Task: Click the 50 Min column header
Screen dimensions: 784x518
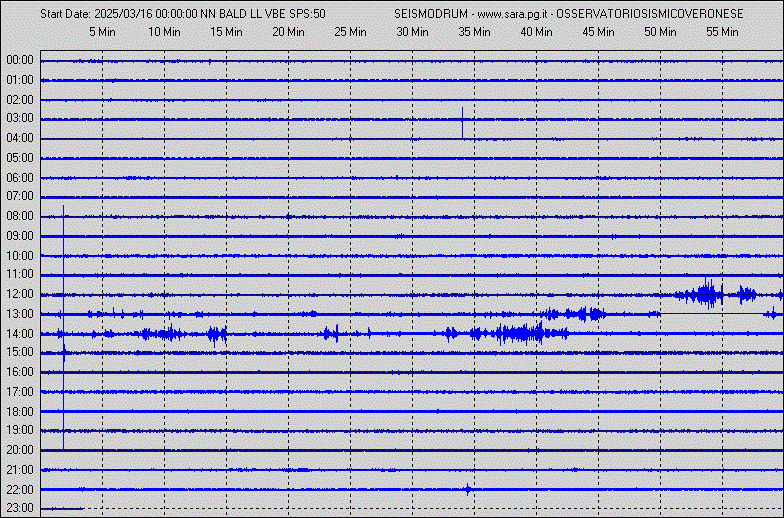Action: pyautogui.click(x=660, y=32)
